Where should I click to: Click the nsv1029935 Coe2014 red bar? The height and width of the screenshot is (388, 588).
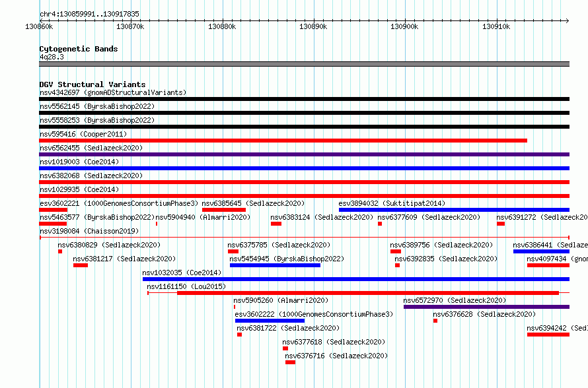point(304,196)
